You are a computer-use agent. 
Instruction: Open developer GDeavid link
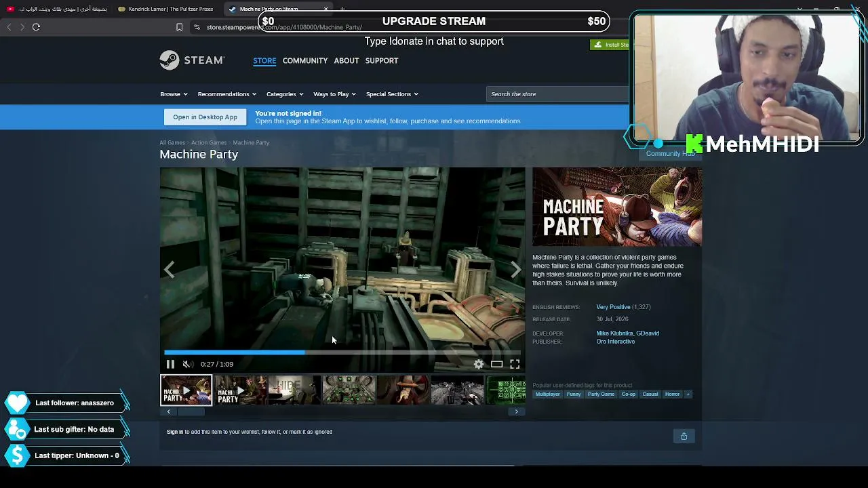point(648,333)
